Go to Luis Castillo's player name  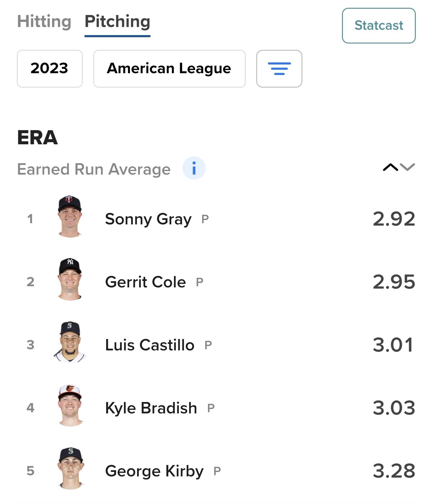150,345
